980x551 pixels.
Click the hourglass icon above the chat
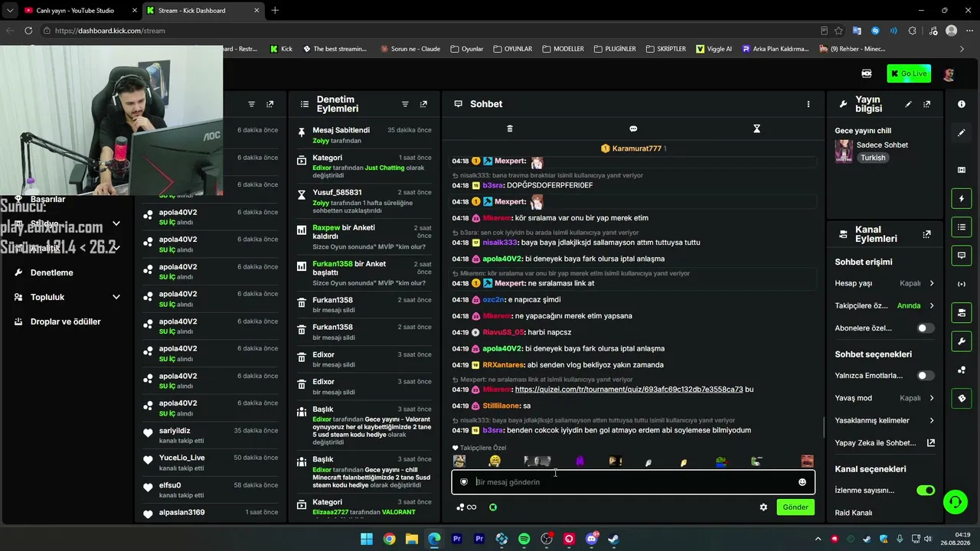pos(756,129)
